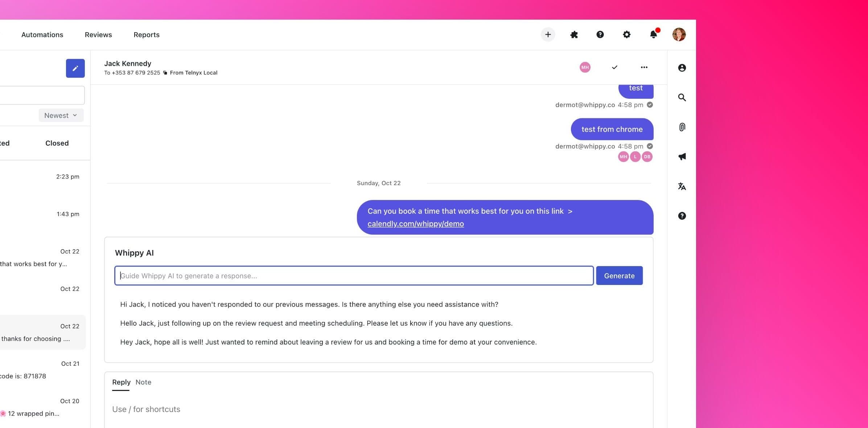Screen dimensions: 868x428
Task: Open the integrations puzzle icon
Action: click(573, 34)
